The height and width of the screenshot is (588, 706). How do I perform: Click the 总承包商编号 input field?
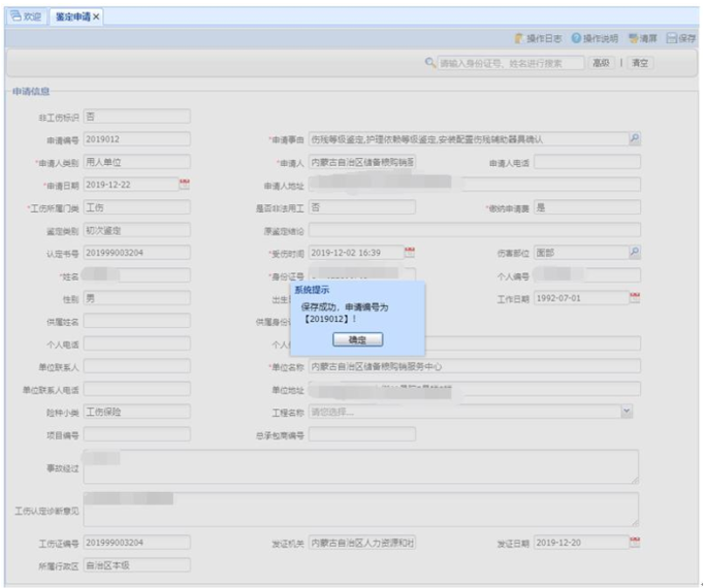[x=362, y=435]
